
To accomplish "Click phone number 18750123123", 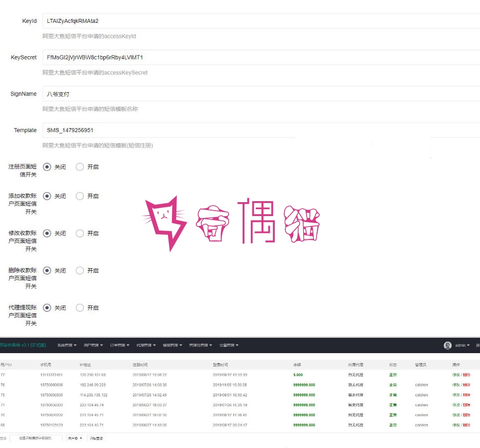I will [x=52, y=425].
